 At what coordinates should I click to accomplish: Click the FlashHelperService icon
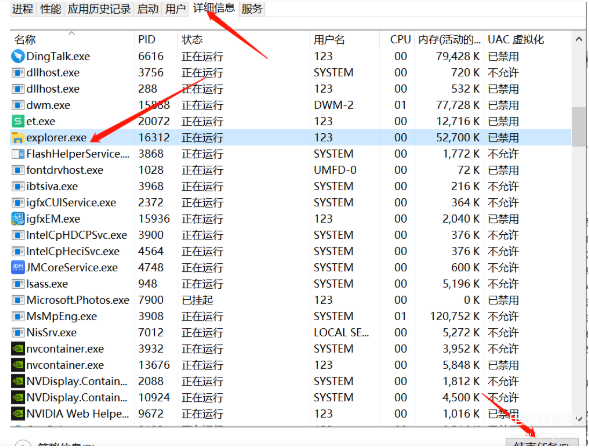point(18,154)
